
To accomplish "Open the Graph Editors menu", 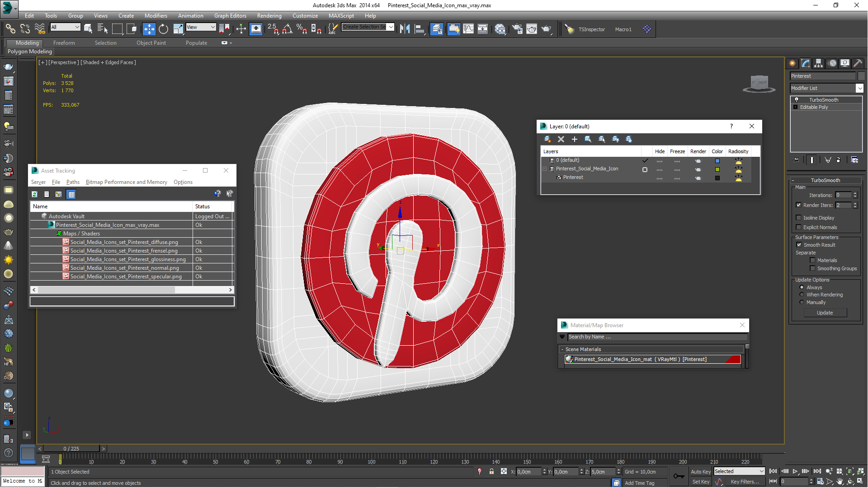I will (x=230, y=16).
